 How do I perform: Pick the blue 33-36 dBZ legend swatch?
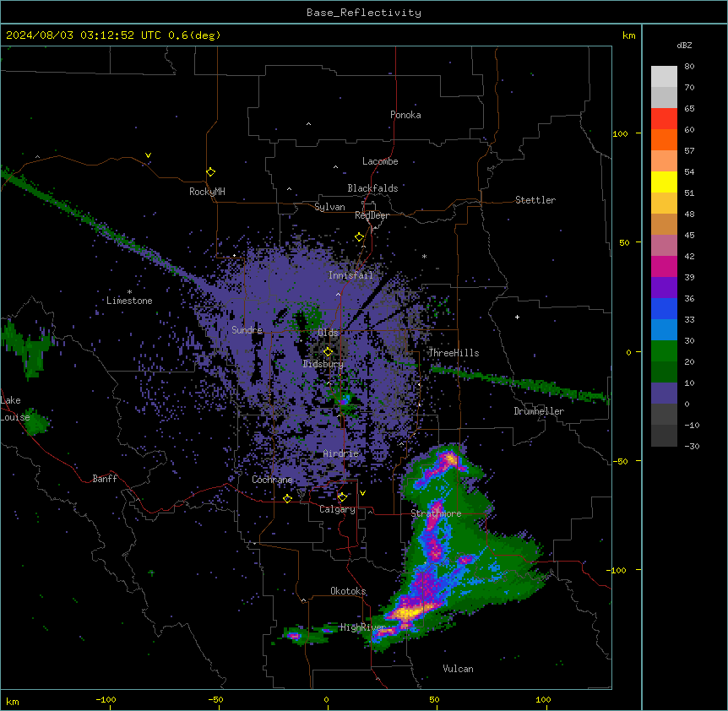664,308
